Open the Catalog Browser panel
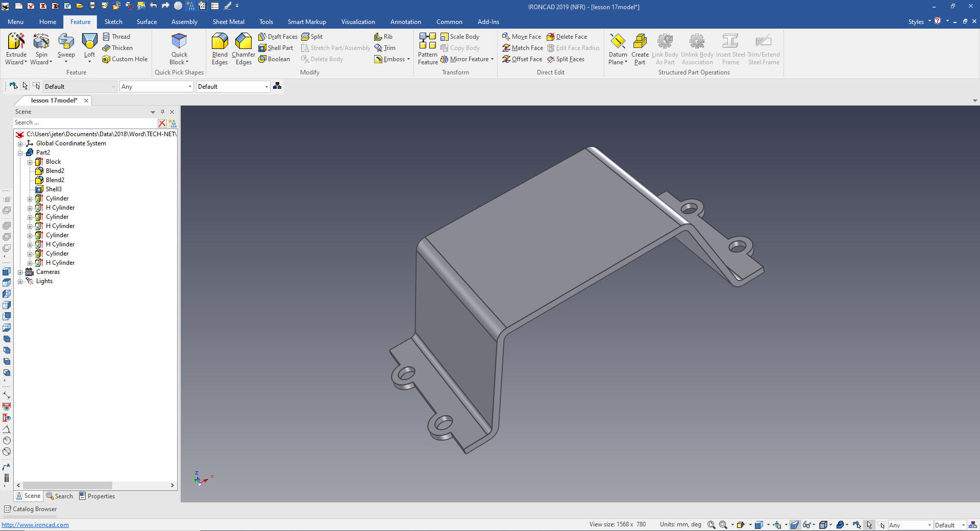Image resolution: width=980 pixels, height=531 pixels. click(31, 509)
